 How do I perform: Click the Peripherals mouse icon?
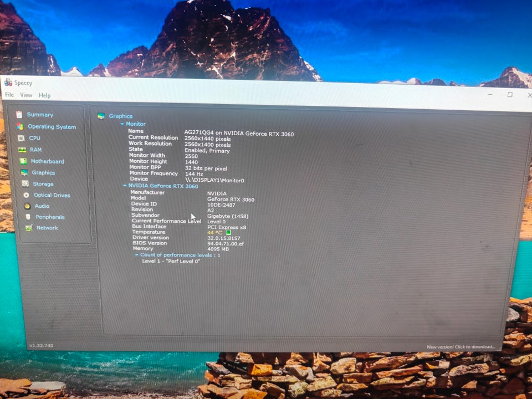tap(28, 217)
